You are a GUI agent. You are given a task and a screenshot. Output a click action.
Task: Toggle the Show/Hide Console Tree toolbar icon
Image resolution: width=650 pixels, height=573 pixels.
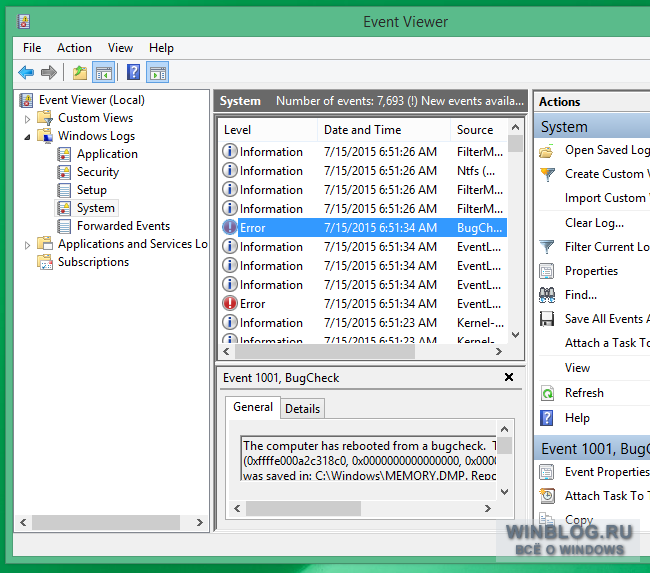click(x=103, y=73)
